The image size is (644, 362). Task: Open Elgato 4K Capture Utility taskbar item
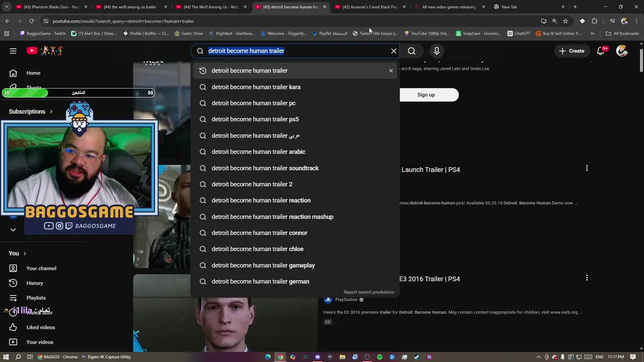(x=106, y=357)
